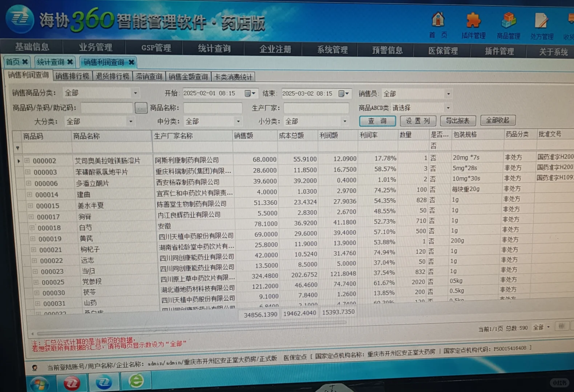Expand row 000019 黄芪
Screen dimensions: 574x392
coord(33,238)
